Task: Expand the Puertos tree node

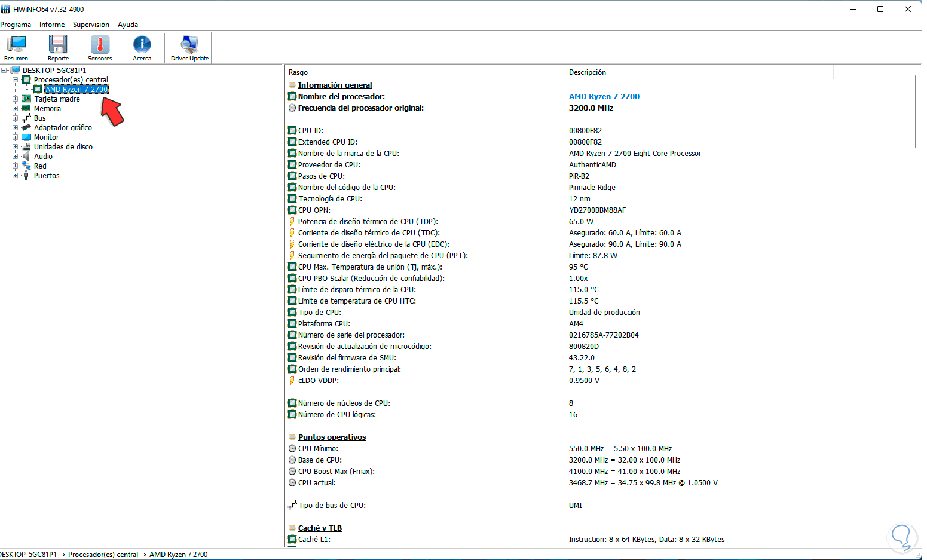Action: point(16,175)
